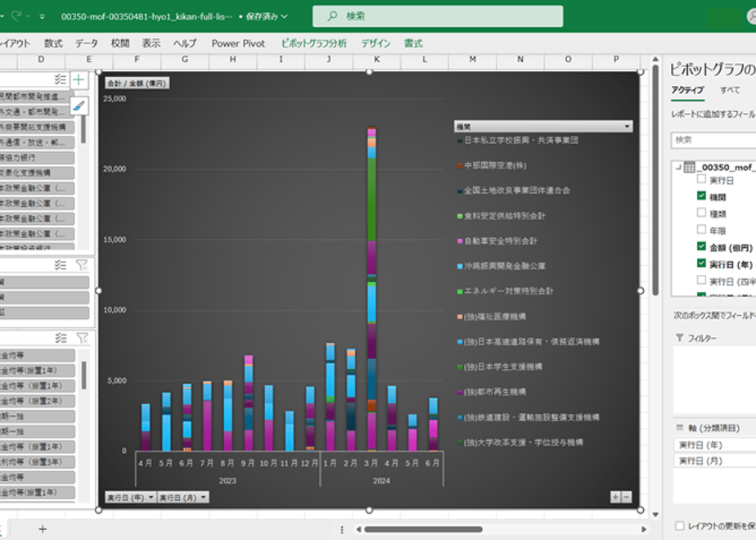Click vertical scrollbar down arrow
This screenshot has height=540, width=756.
[x=655, y=515]
